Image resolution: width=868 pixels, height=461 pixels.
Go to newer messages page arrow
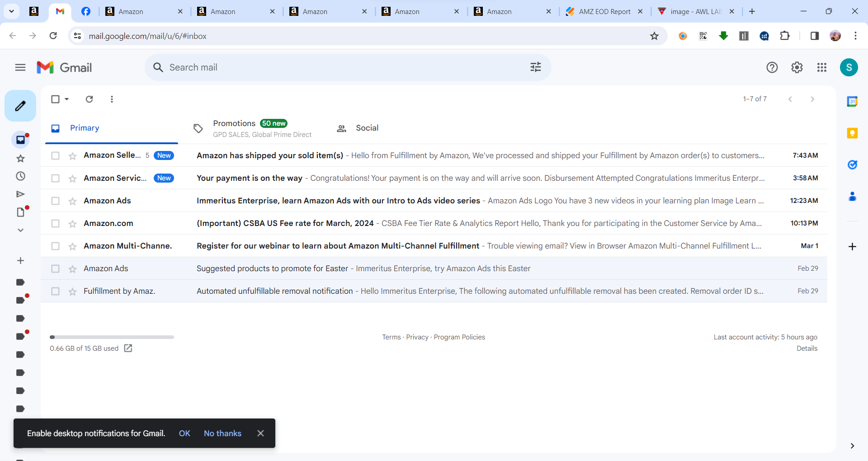[x=790, y=99]
